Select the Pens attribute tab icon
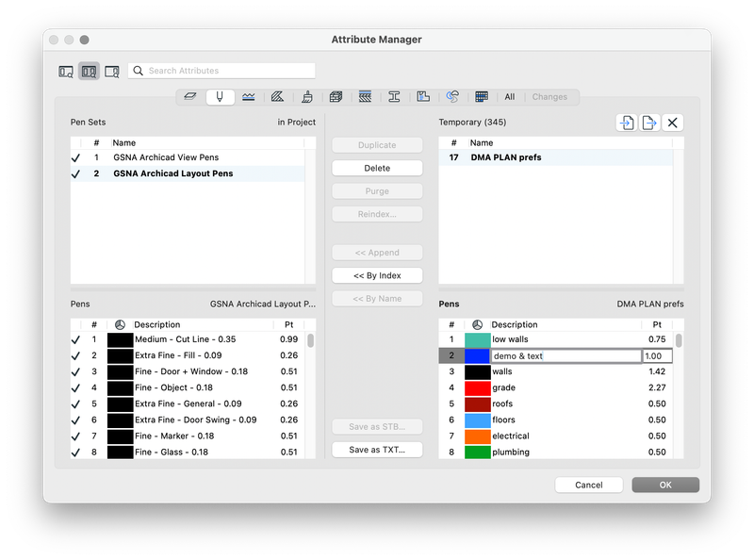The width and height of the screenshot is (754, 560). (220, 97)
